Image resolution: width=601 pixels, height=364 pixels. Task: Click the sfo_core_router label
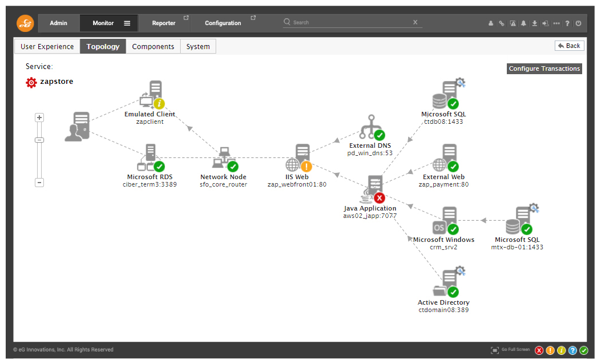224,185
